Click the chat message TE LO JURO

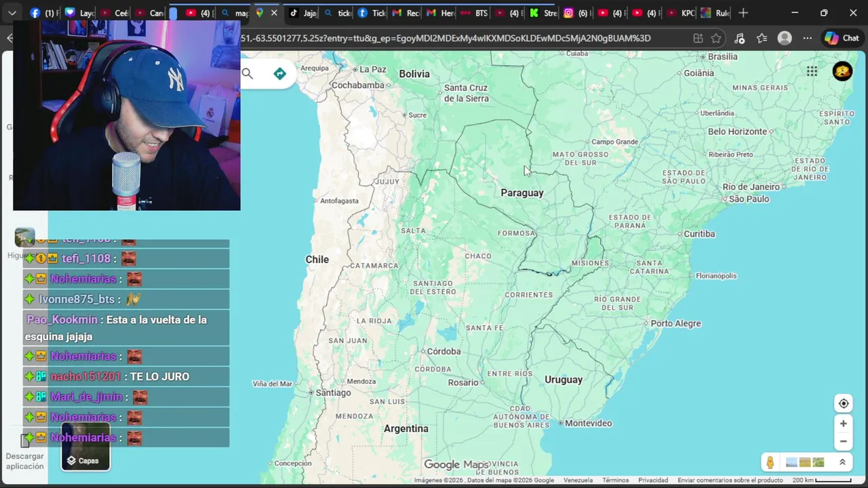coord(160,376)
